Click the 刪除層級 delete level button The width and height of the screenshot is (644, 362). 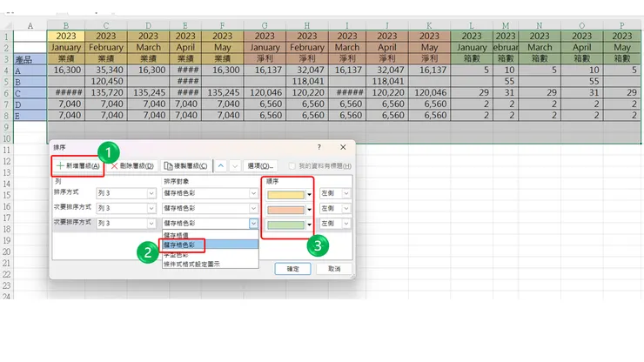point(132,166)
